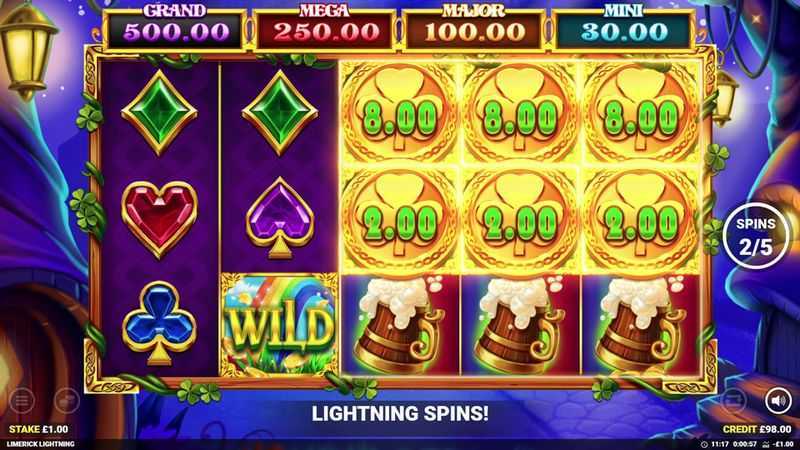800x450 pixels.
Task: Select the GRAND 500.00 jackpot panel
Action: [x=175, y=29]
